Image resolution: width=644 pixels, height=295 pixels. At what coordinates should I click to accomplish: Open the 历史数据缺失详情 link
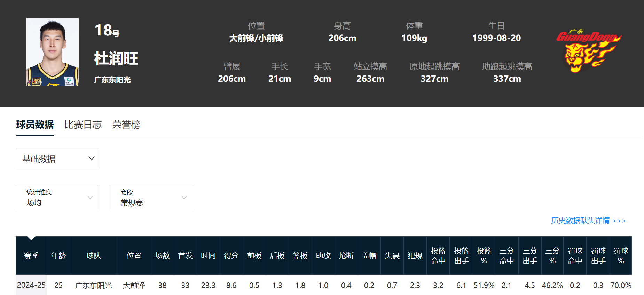[588, 221]
